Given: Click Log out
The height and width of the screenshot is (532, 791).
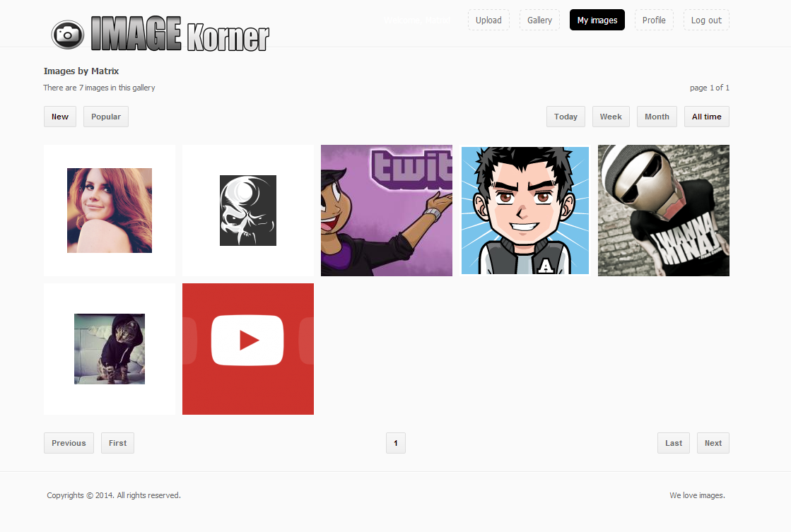Looking at the screenshot, I should [x=706, y=20].
